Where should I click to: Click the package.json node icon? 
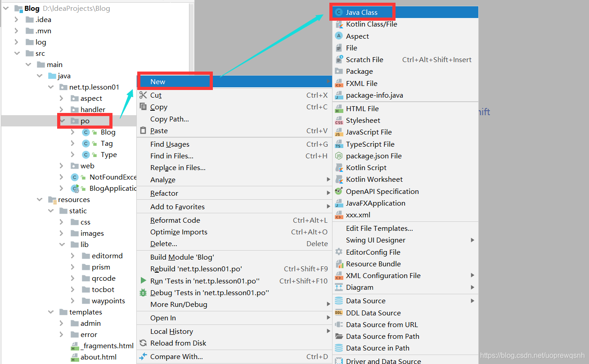339,156
